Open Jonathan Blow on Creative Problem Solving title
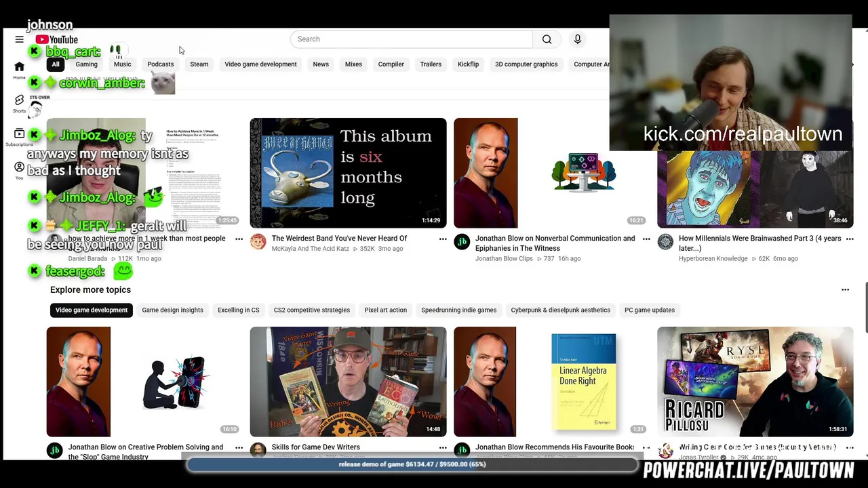Screen dimensions: 868x488 146,452
